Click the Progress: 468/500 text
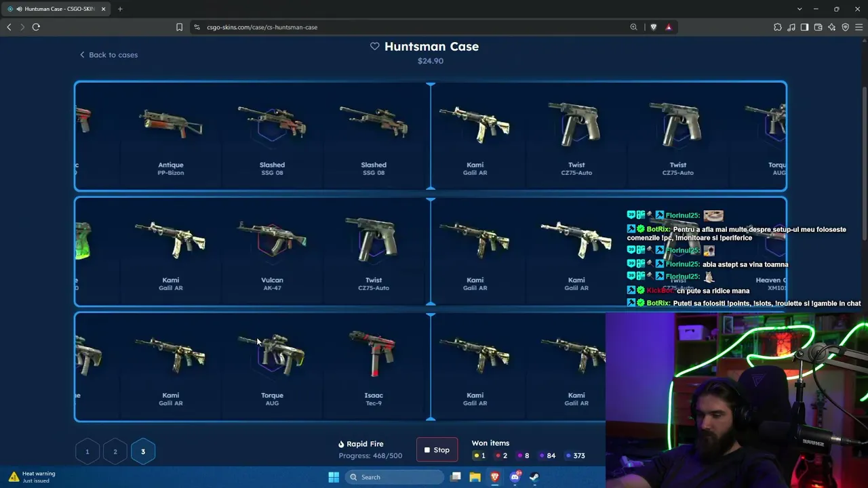 370,455
